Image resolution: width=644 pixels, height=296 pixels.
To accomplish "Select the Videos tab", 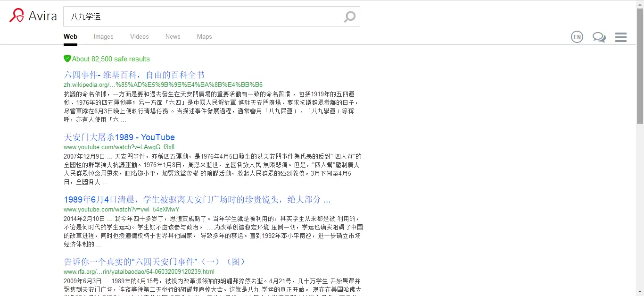I will pos(139,36).
